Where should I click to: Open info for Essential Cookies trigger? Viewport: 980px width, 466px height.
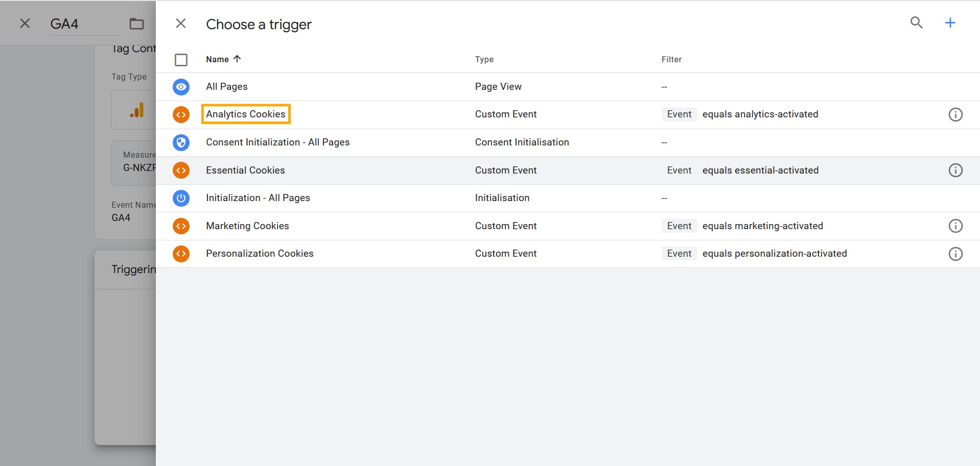click(955, 170)
